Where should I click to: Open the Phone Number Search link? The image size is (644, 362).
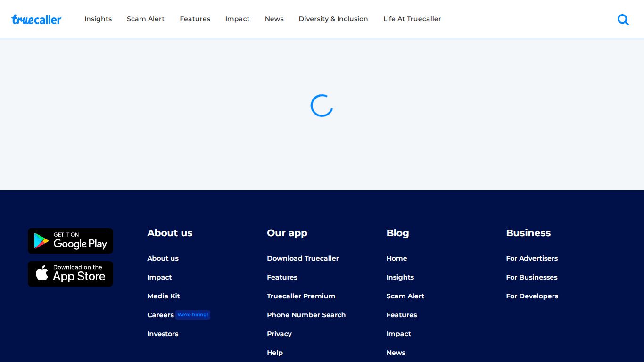306,315
